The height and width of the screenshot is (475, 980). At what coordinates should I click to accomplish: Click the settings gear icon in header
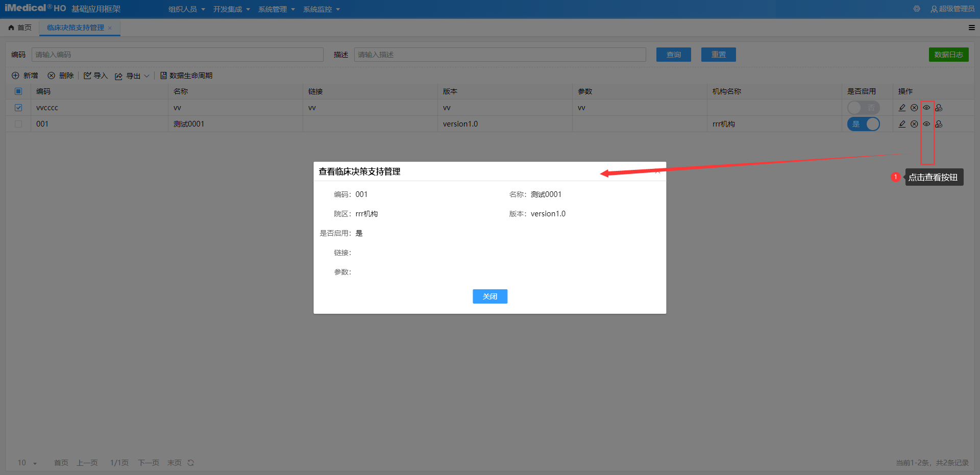(917, 9)
